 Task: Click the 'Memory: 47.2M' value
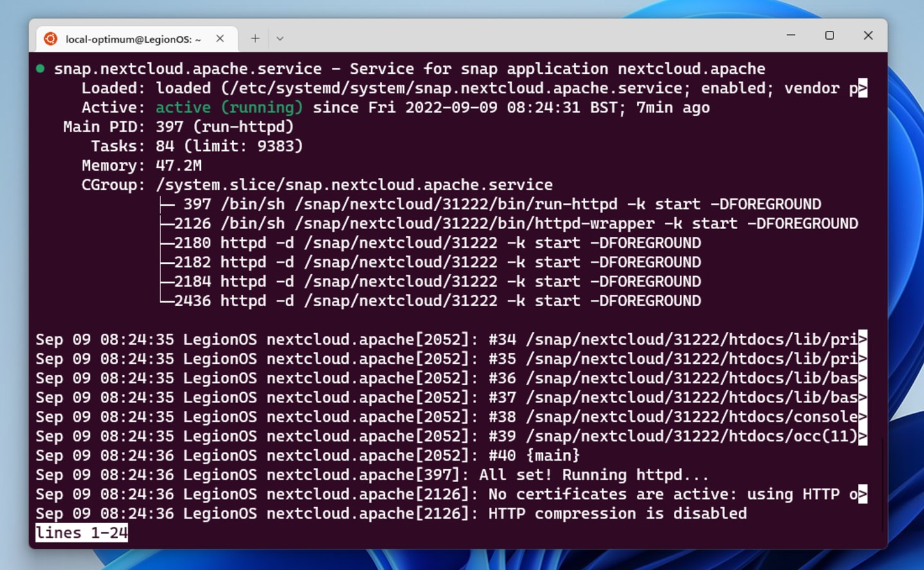[x=178, y=165]
